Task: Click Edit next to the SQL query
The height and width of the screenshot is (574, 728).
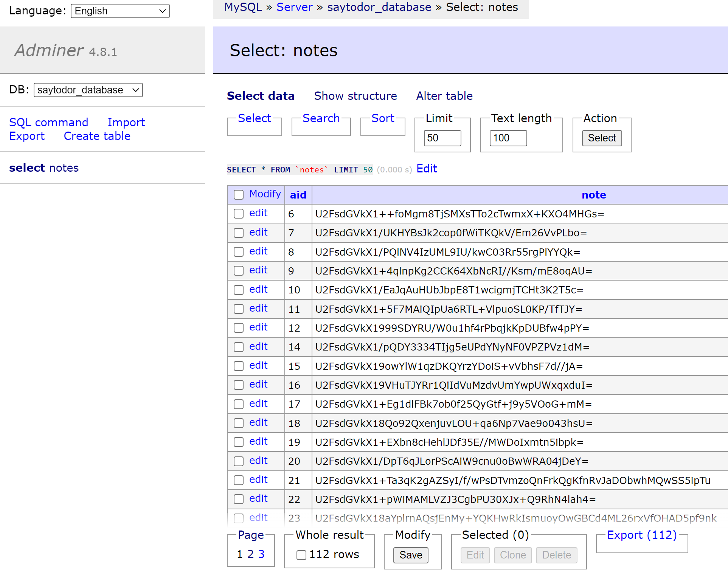Action: (426, 169)
